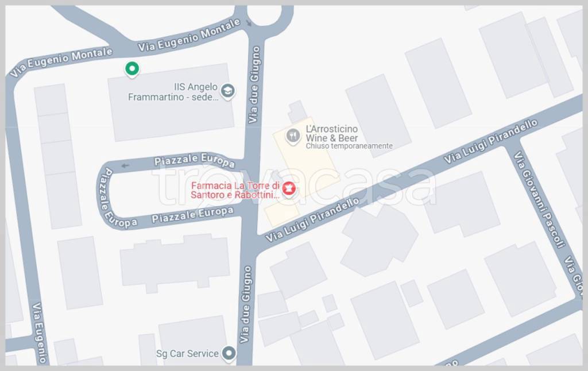
Task: Click the one-way arrow on Piazzale Europa
Action: coord(125,165)
